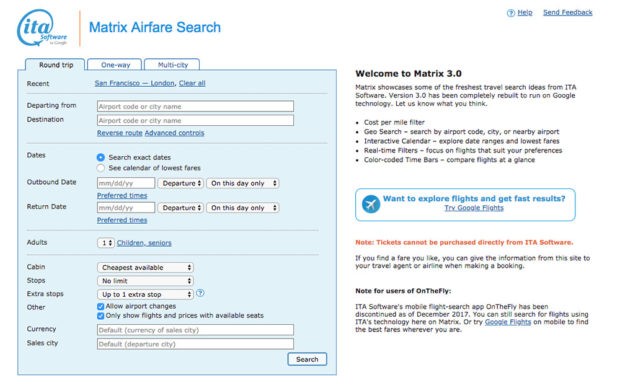
Task: Open the Extra stops dropdown
Action: click(145, 294)
